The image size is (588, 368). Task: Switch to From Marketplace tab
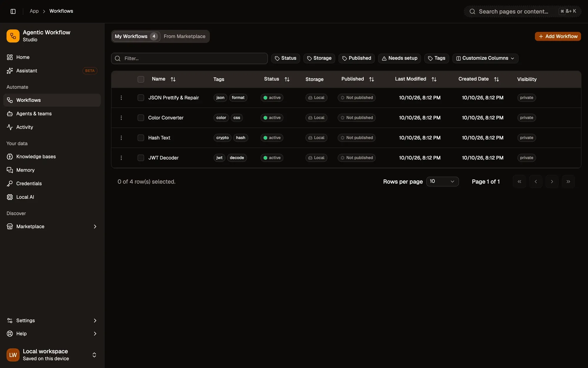[x=184, y=36]
